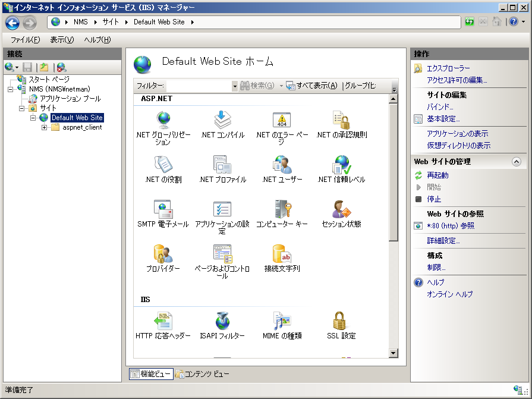Open アプリケーションの設定 feature
Screen dimensions: 532x399
[x=222, y=217]
